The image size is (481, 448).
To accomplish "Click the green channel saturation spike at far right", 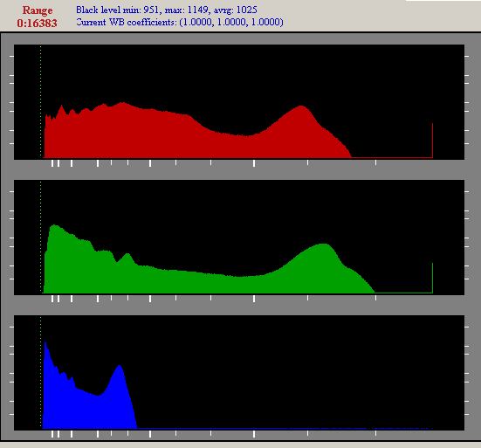I will pyautogui.click(x=432, y=278).
